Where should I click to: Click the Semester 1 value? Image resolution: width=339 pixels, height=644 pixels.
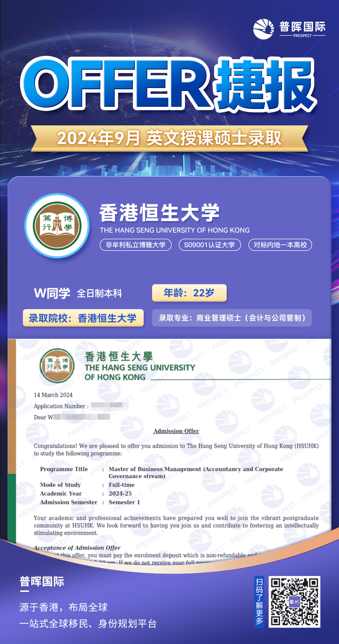tap(124, 502)
